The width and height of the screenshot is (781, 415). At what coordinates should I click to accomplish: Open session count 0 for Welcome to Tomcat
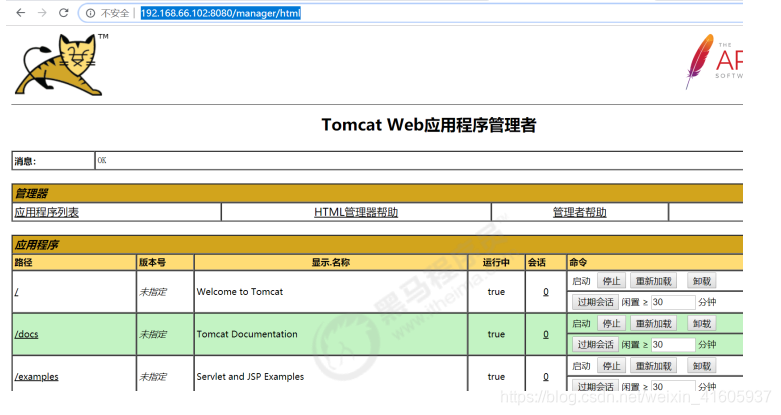coord(546,292)
